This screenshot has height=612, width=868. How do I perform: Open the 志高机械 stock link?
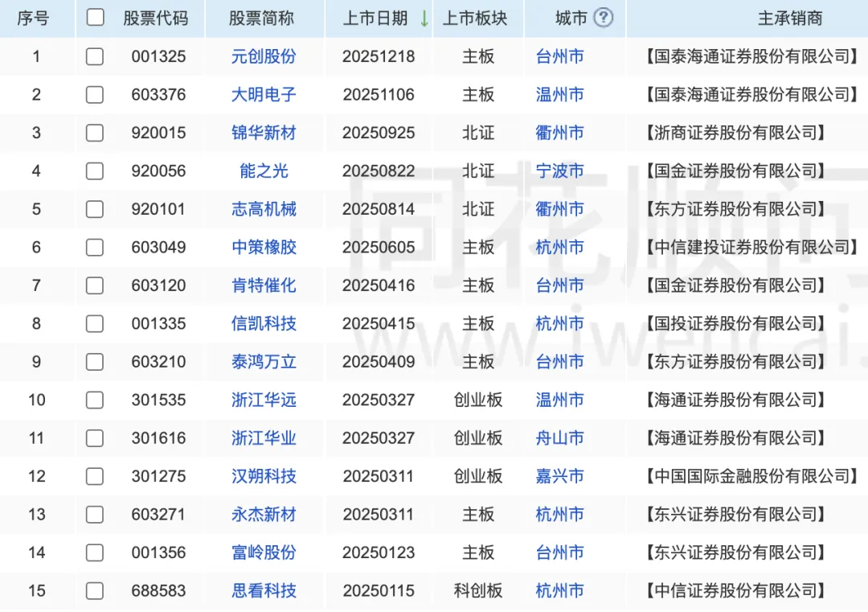click(264, 209)
